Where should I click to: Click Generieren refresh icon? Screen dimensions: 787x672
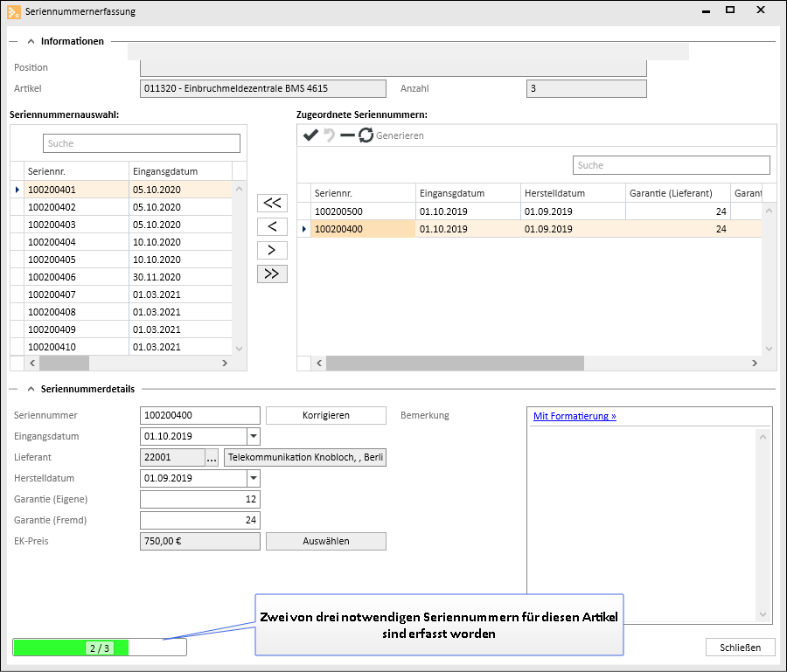366,135
